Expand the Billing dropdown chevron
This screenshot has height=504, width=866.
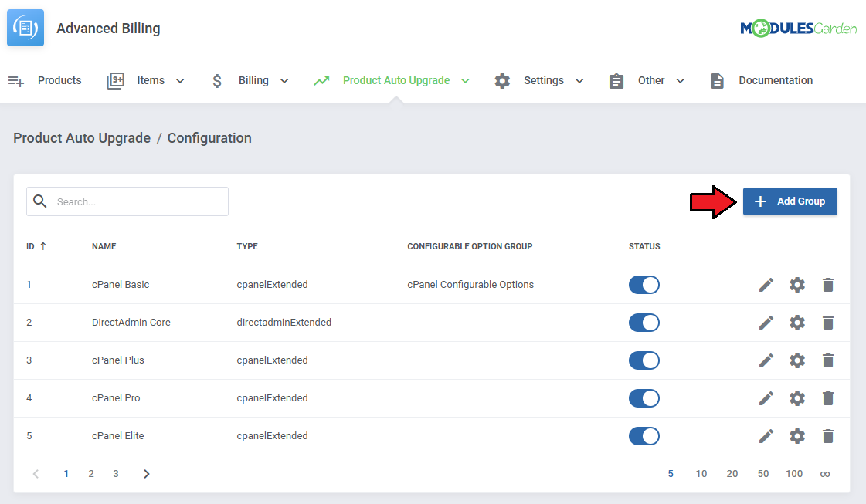(x=284, y=81)
